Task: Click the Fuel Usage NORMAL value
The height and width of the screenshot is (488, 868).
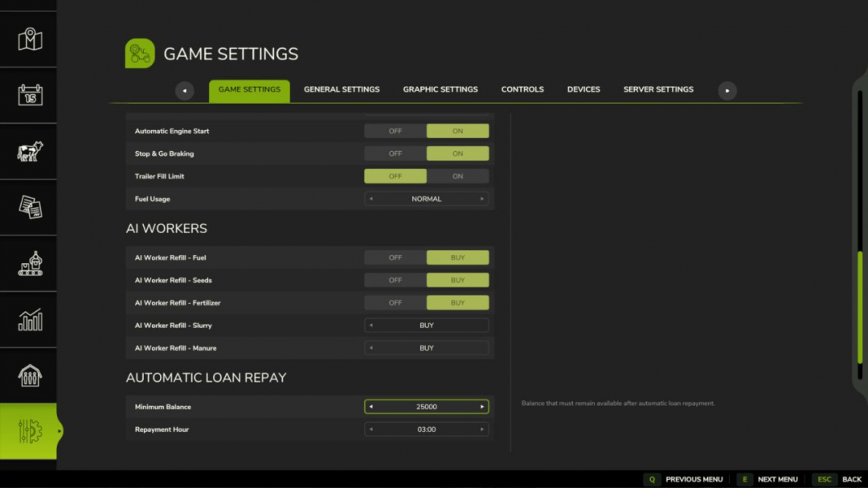Action: click(426, 199)
